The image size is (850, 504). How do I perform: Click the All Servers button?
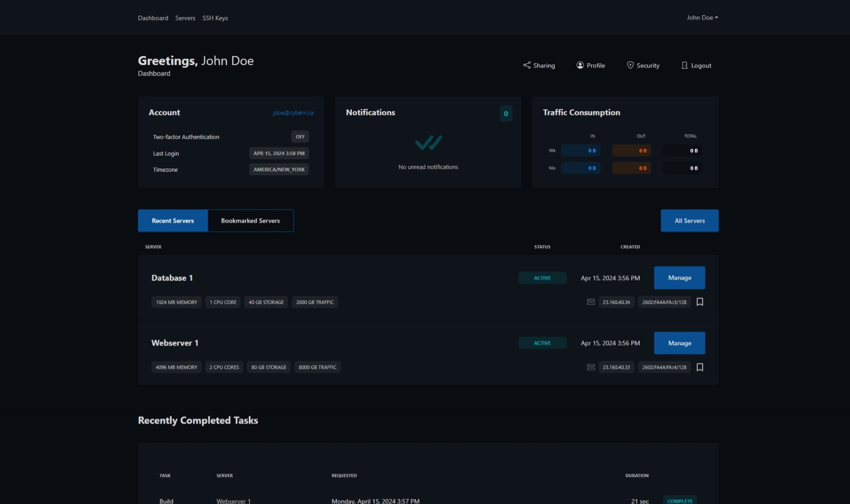tap(689, 221)
